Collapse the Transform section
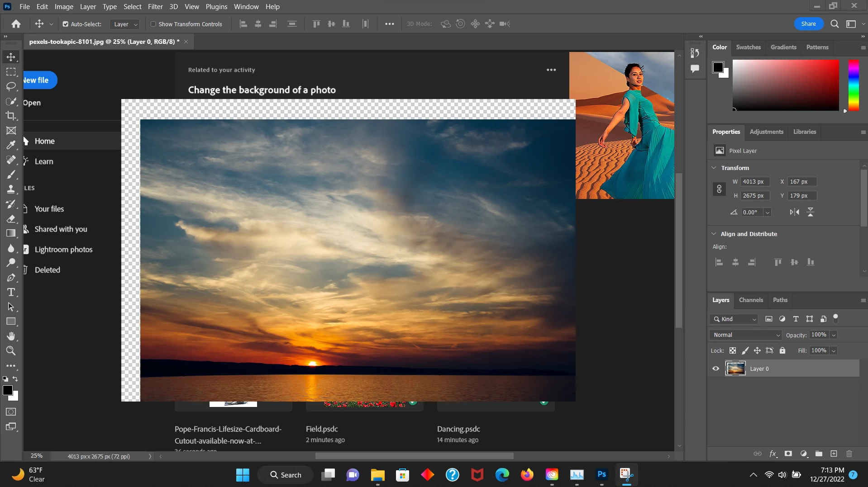This screenshot has height=487, width=868. pyautogui.click(x=714, y=168)
